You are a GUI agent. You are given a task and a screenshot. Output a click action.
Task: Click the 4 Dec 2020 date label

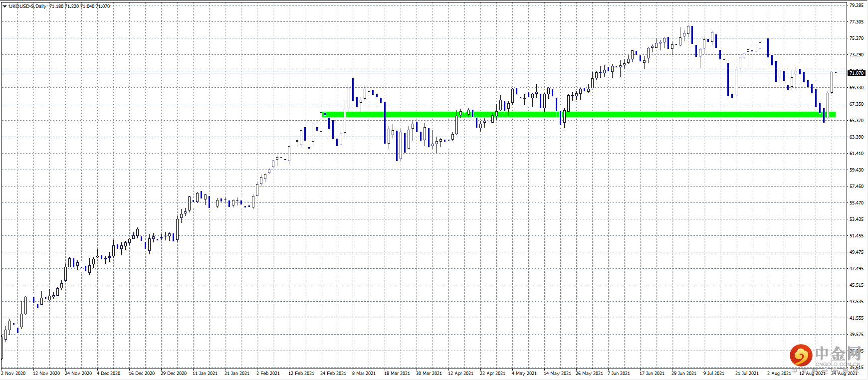pyautogui.click(x=109, y=374)
